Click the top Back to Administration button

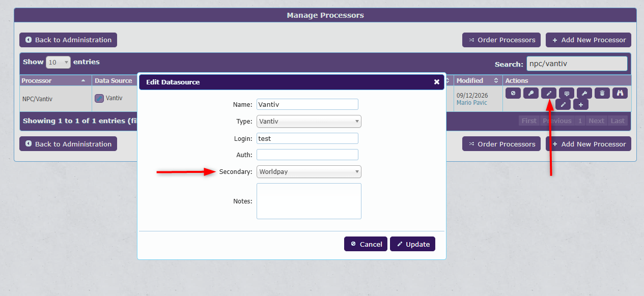pos(68,40)
